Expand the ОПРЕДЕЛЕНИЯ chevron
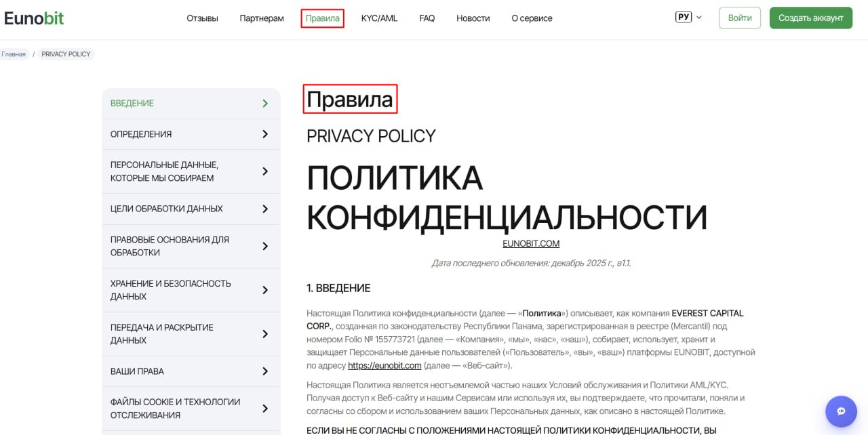868x435 pixels. 265,134
